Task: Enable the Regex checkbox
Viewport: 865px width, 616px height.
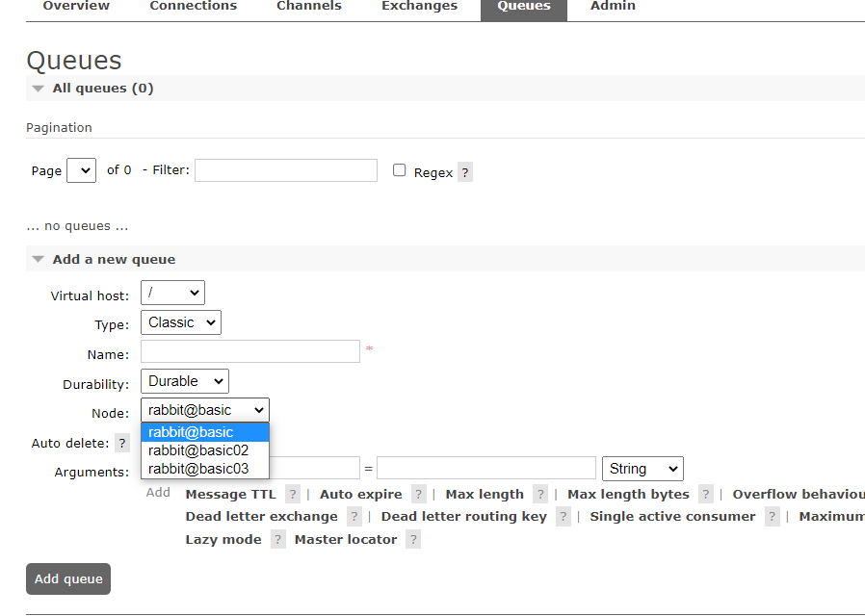Action: click(x=400, y=170)
